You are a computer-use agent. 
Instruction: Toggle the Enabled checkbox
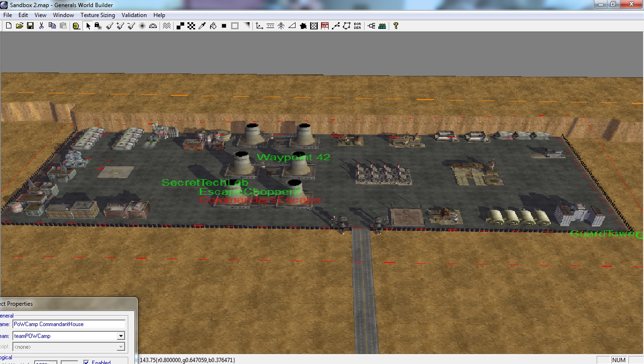point(86,362)
